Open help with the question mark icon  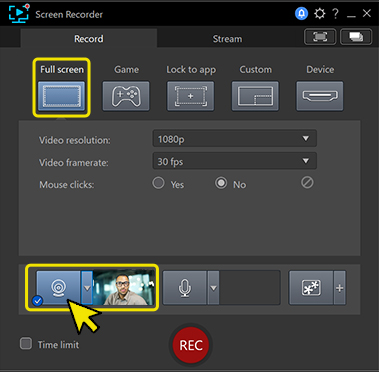[336, 14]
